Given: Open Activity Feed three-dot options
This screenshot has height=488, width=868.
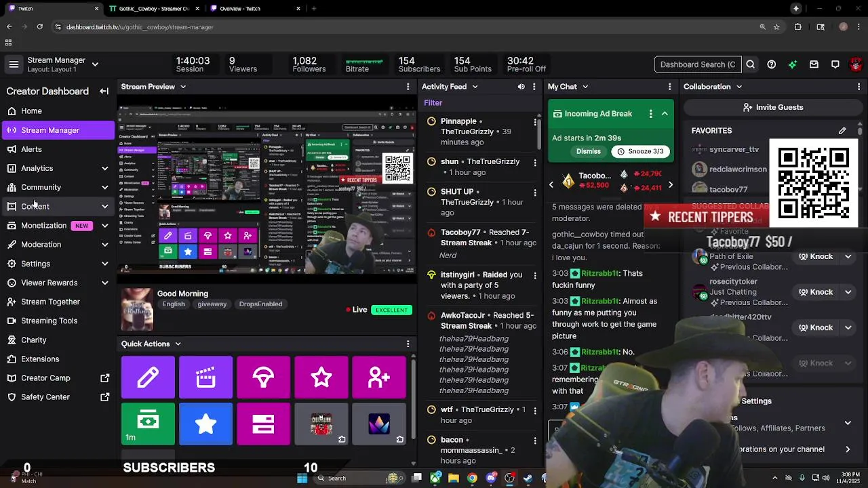Looking at the screenshot, I should coord(534,87).
